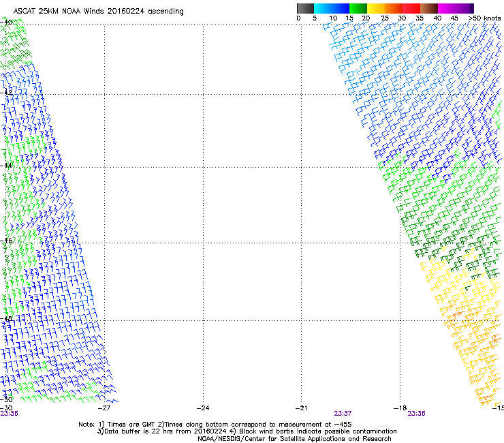Viewport: 504px width, 443px height.
Task: Click the purple time stamp below -30
Action: [x=9, y=414]
